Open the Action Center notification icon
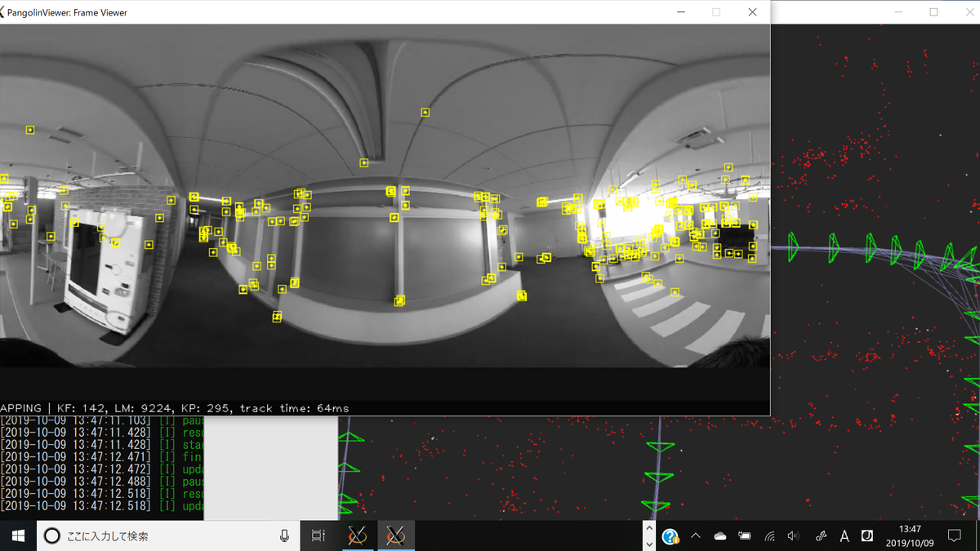This screenshot has width=980, height=551. pos(954,536)
